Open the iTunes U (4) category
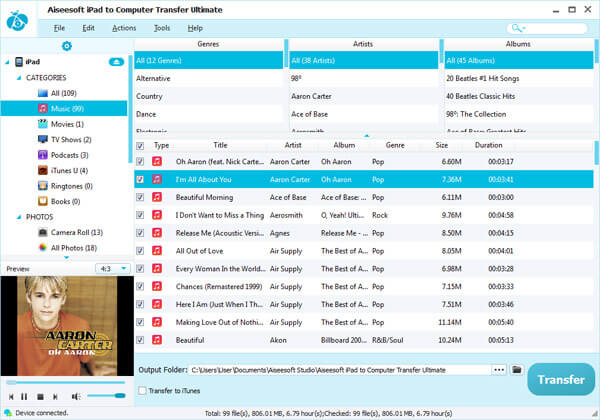600x420 pixels. click(63, 170)
